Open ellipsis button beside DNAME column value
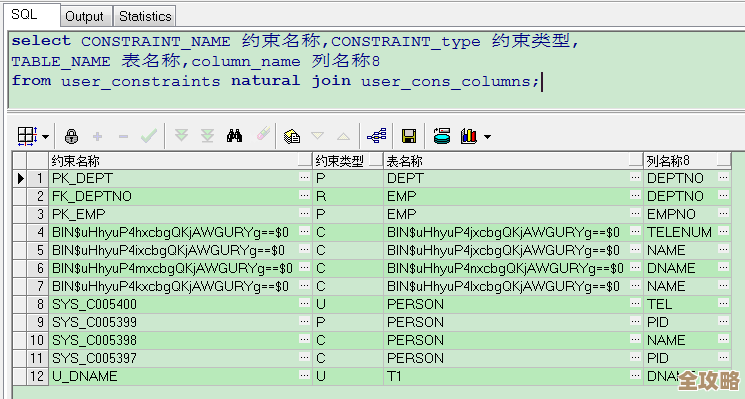This screenshot has width=745, height=399. point(724,267)
